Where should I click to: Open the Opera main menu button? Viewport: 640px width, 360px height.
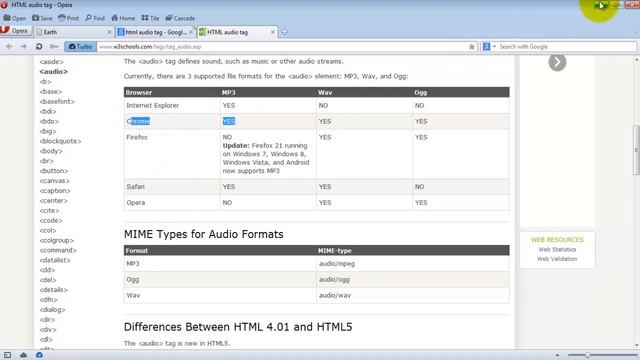pos(15,31)
